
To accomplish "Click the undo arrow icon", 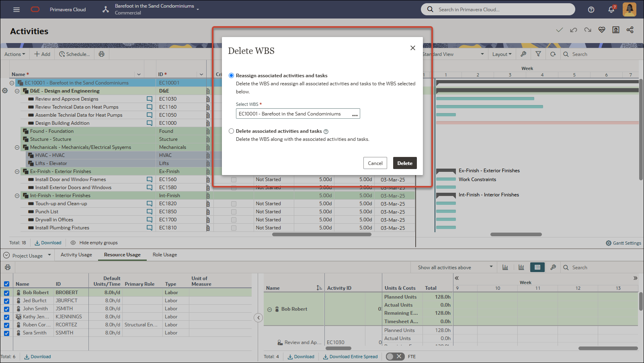I will [x=574, y=30].
